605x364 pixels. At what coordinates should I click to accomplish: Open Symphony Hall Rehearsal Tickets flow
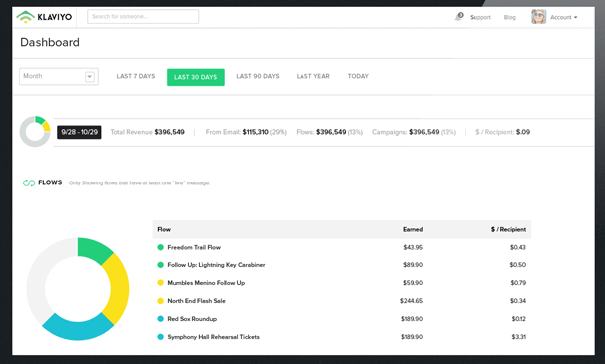coord(213,337)
